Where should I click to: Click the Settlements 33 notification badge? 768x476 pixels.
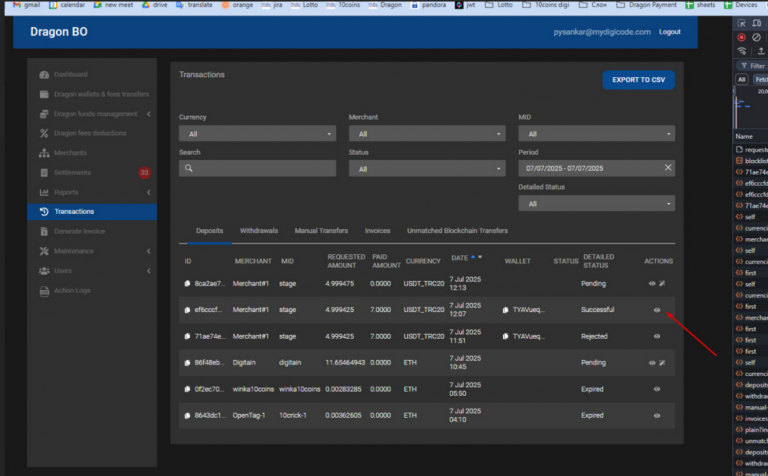[x=144, y=172]
